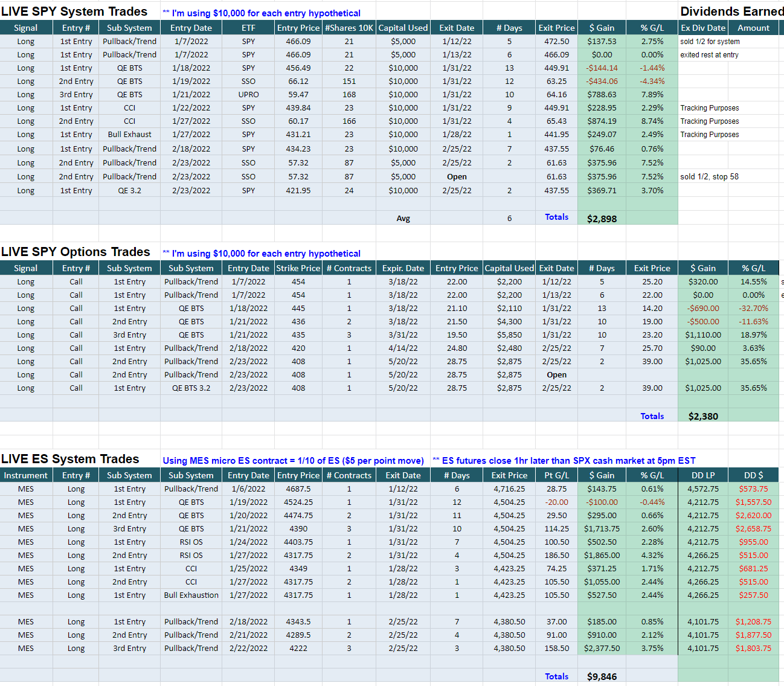Select the 'Bull Exhaust' sub system cell

(130, 135)
